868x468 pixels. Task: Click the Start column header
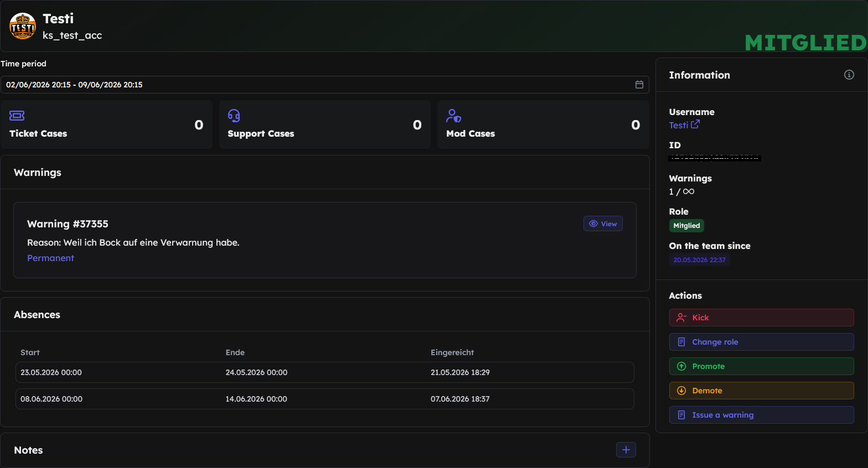(x=30, y=352)
